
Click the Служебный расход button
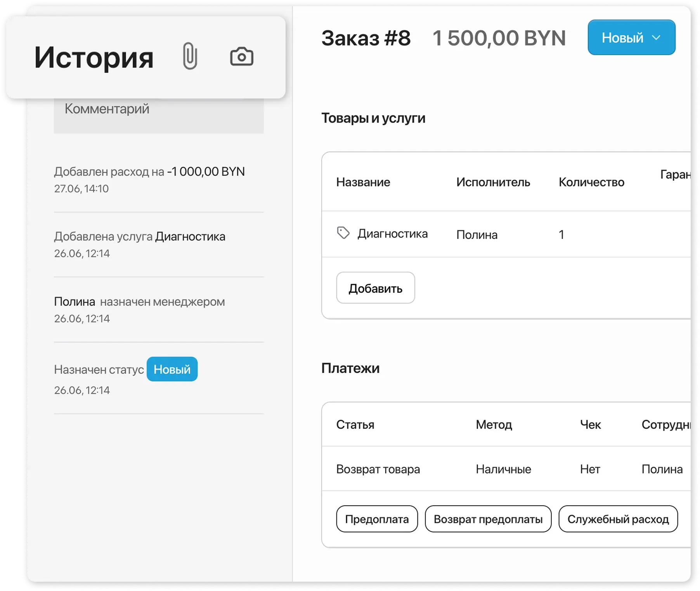(x=619, y=519)
